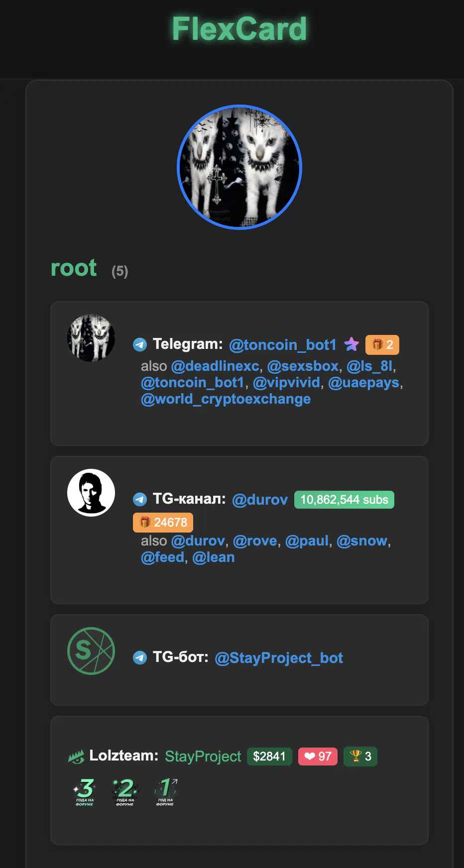Open the @durov channel link
This screenshot has width=464, height=868.
[260, 499]
